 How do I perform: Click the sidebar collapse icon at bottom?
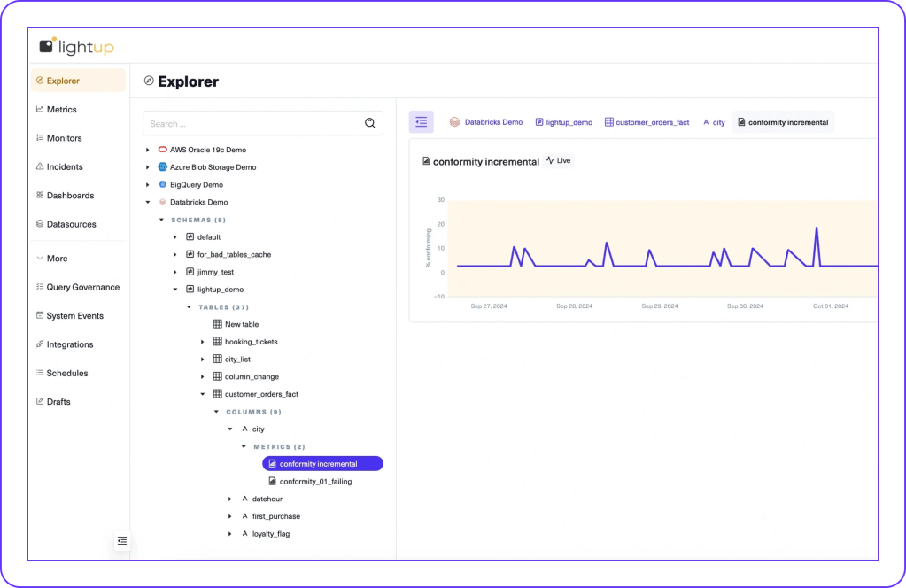click(x=122, y=540)
